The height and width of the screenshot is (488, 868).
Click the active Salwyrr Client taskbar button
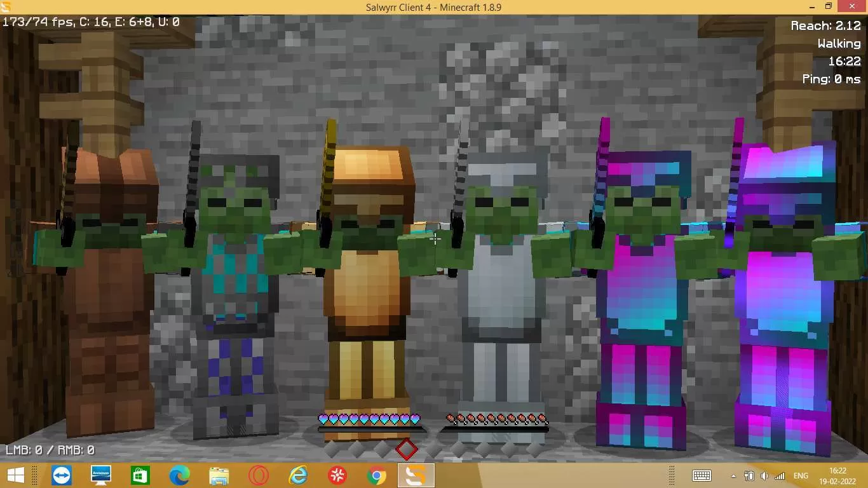click(416, 475)
